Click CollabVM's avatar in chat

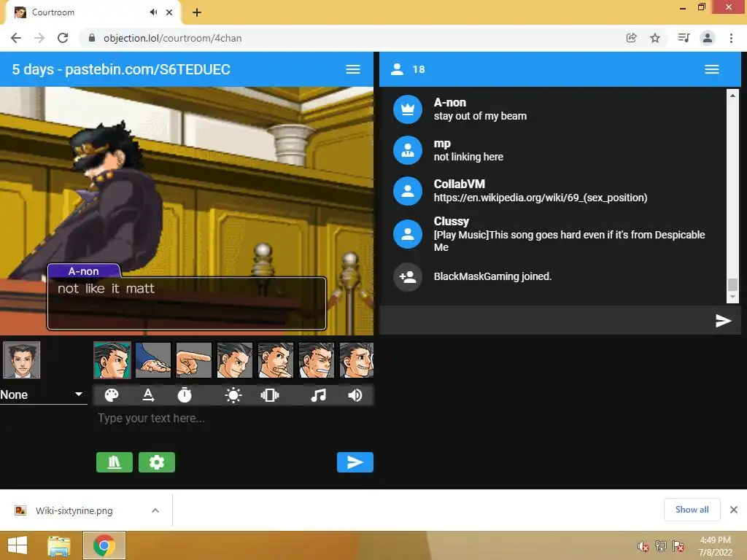tap(408, 192)
